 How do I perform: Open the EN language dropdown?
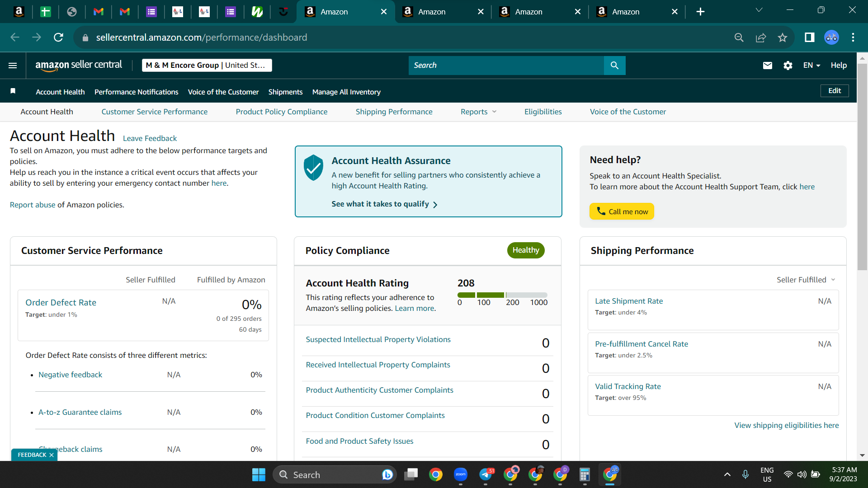coord(811,66)
